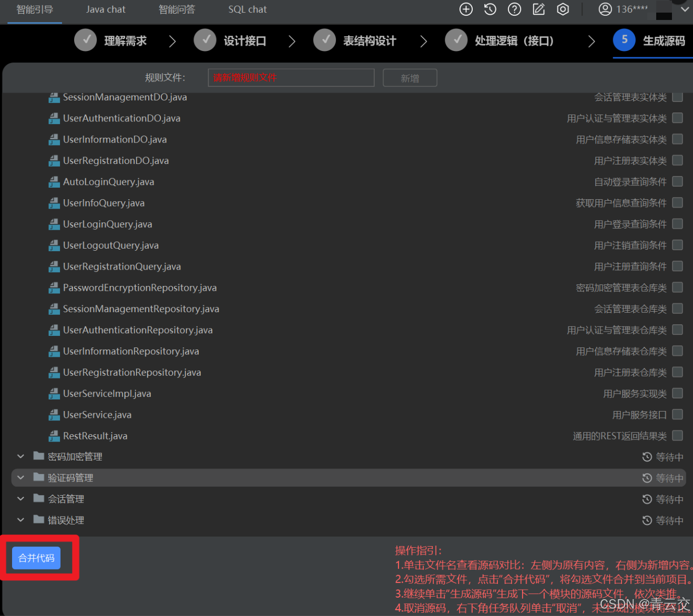This screenshot has width=693, height=616.
Task: Tick the 通用的REST返回结果类 checkbox
Action: tap(678, 436)
